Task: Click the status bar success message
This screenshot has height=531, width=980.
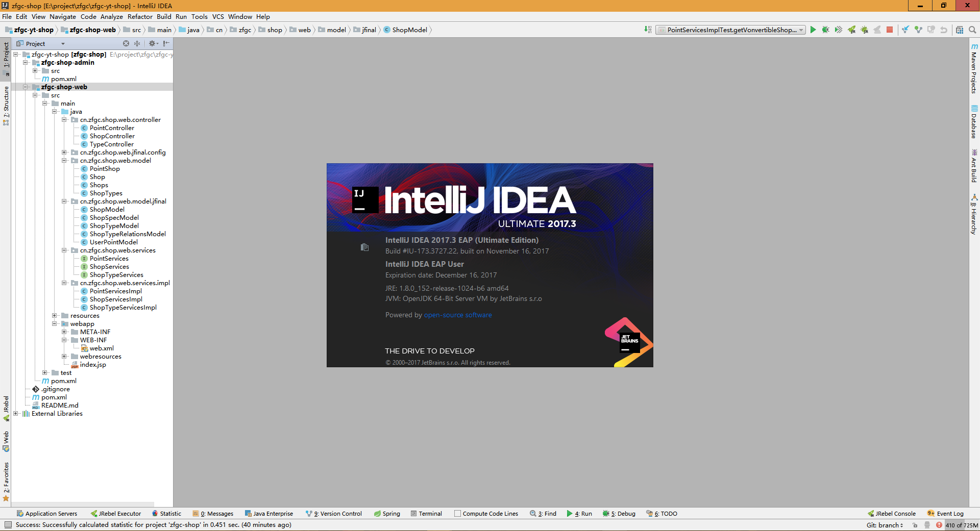Action: [x=154, y=525]
